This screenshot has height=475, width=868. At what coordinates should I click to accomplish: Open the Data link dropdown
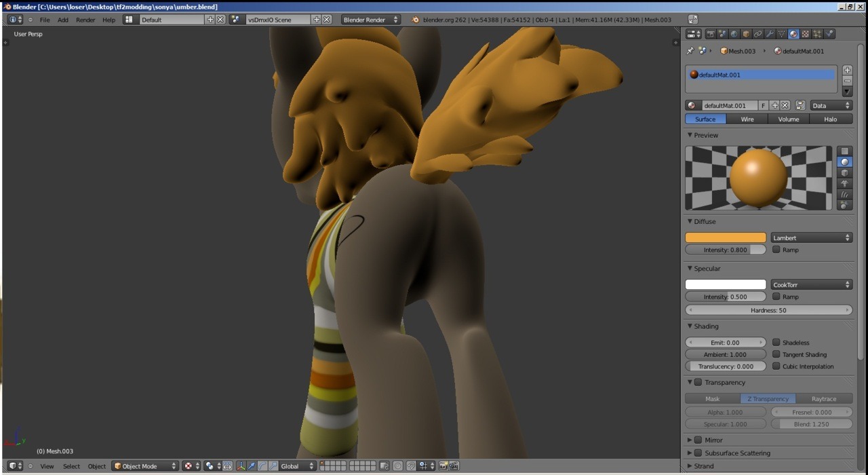click(831, 105)
